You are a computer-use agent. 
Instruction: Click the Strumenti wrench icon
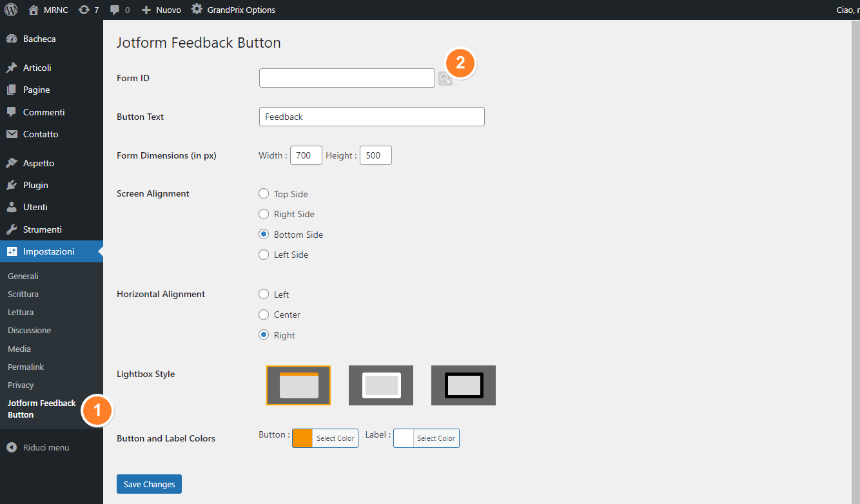point(12,229)
